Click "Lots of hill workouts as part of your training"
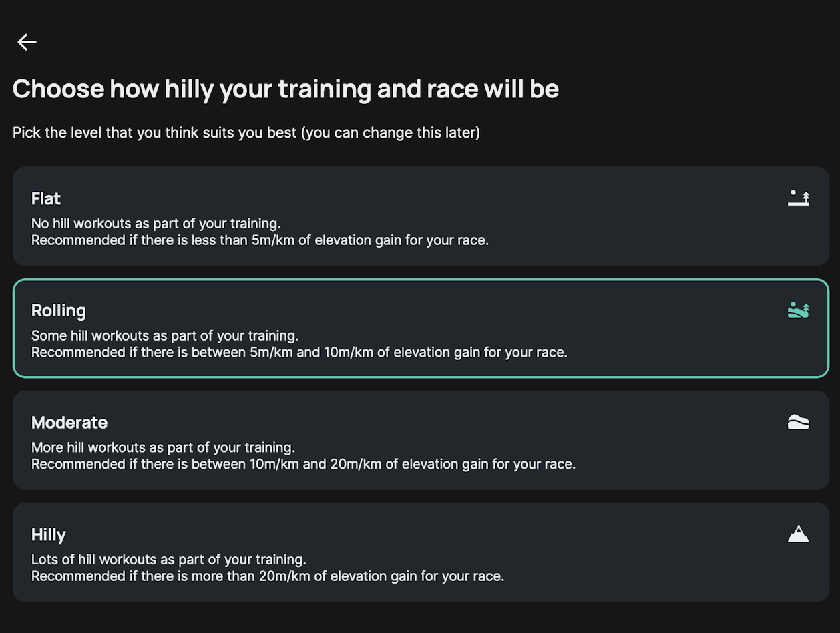Image resolution: width=840 pixels, height=633 pixels. [168, 560]
